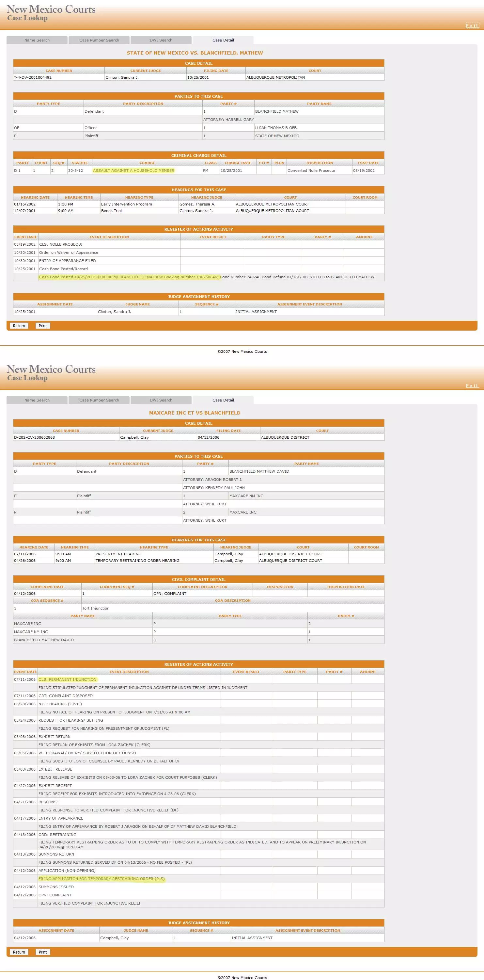Click hearing type 'TEMPORARY RESTRAINING ORDER HEARING'
484x980 pixels.
[x=137, y=560]
